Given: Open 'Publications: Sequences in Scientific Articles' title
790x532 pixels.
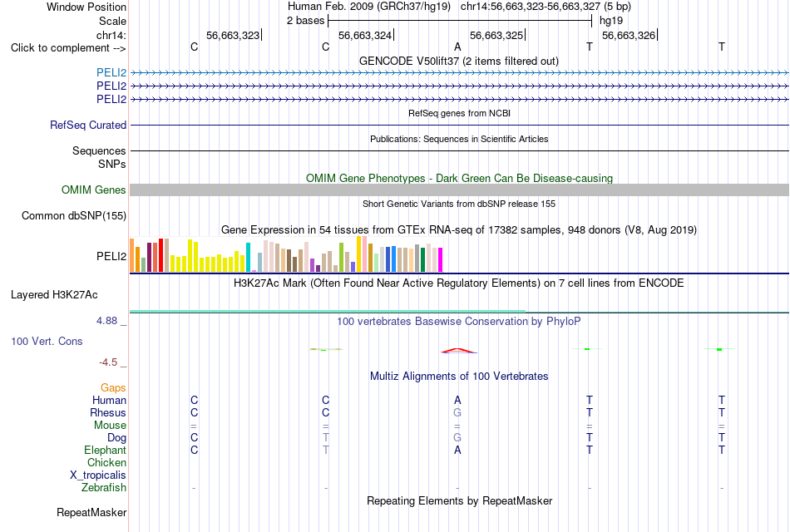Looking at the screenshot, I should click(459, 139).
